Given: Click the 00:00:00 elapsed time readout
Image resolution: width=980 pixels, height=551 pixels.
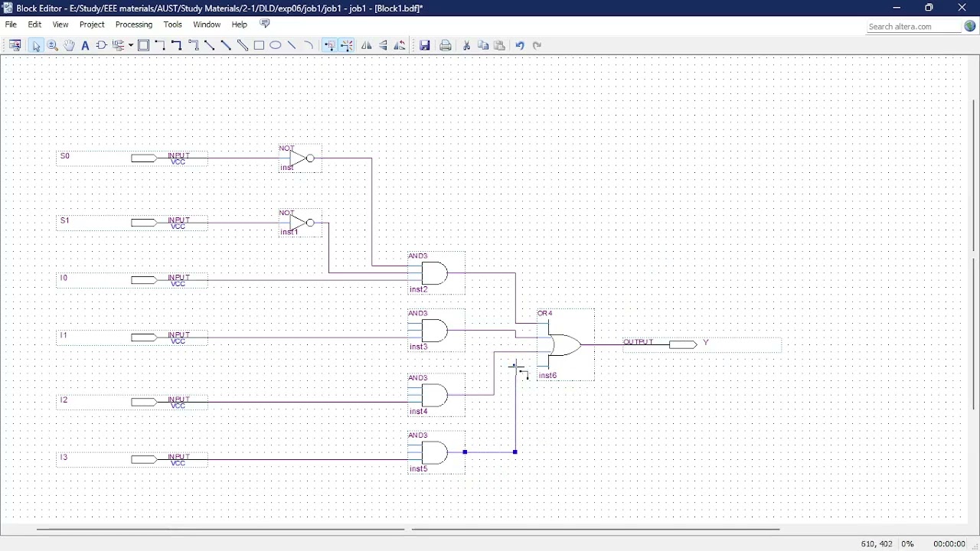Looking at the screenshot, I should click(949, 544).
